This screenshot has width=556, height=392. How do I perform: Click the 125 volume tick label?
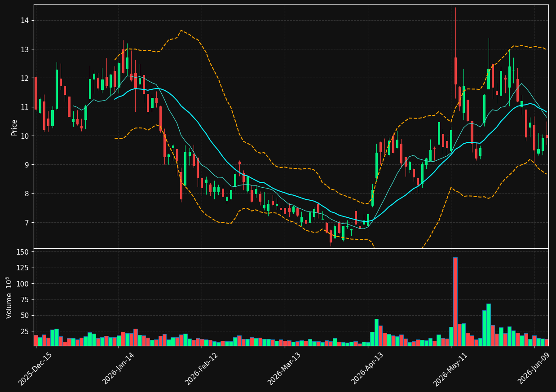click(x=23, y=268)
